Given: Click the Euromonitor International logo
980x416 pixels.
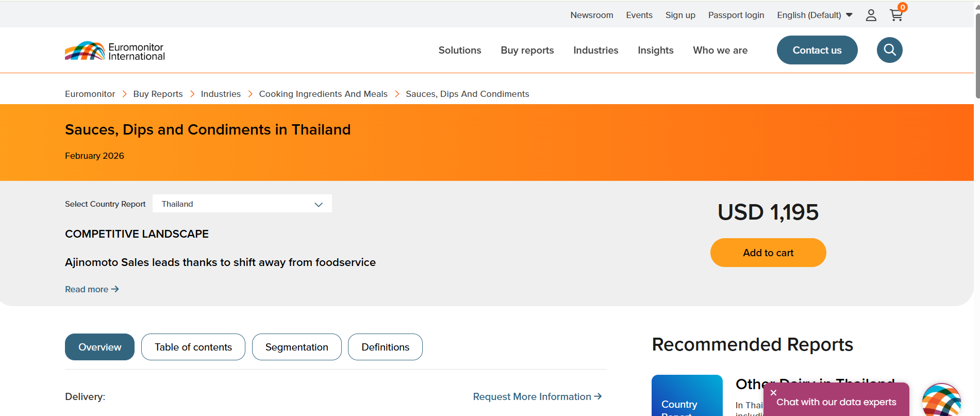Looking at the screenshot, I should pos(115,51).
